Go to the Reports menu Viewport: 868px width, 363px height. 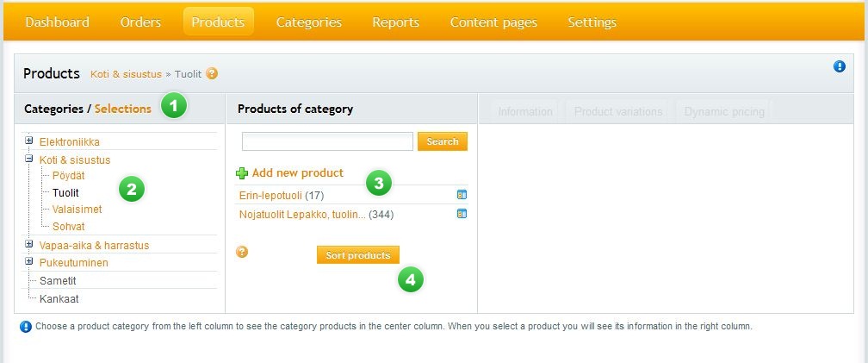395,22
